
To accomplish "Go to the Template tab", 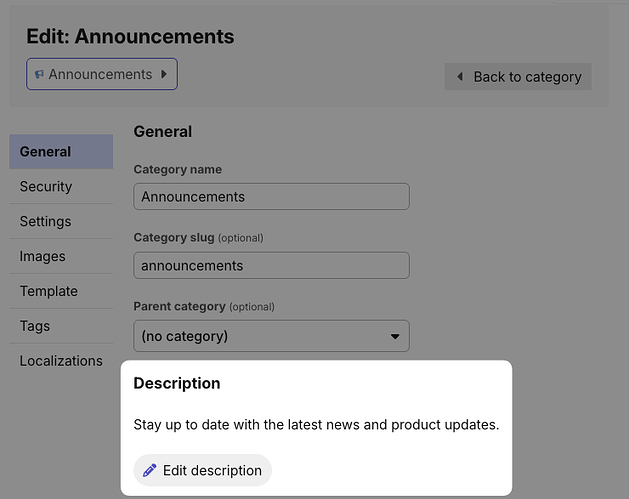I will click(x=61, y=291).
